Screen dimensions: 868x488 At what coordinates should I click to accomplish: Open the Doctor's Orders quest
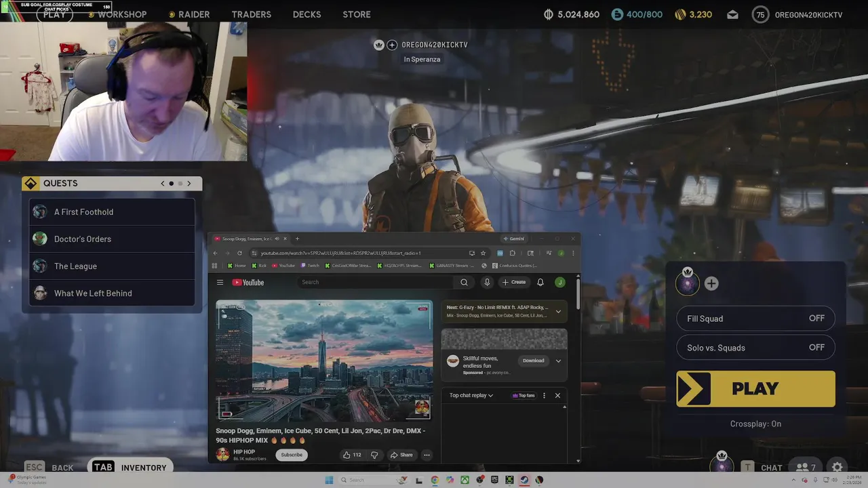click(x=112, y=239)
